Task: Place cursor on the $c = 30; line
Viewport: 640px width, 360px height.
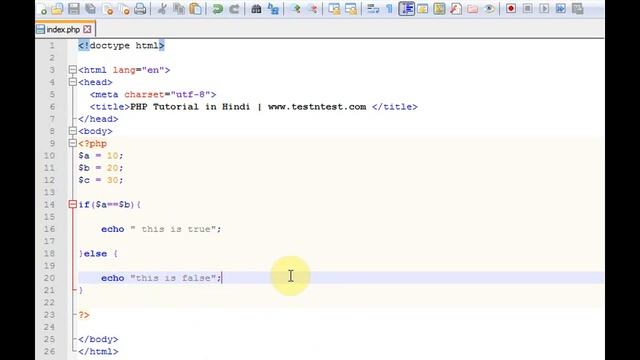Action: point(101,180)
